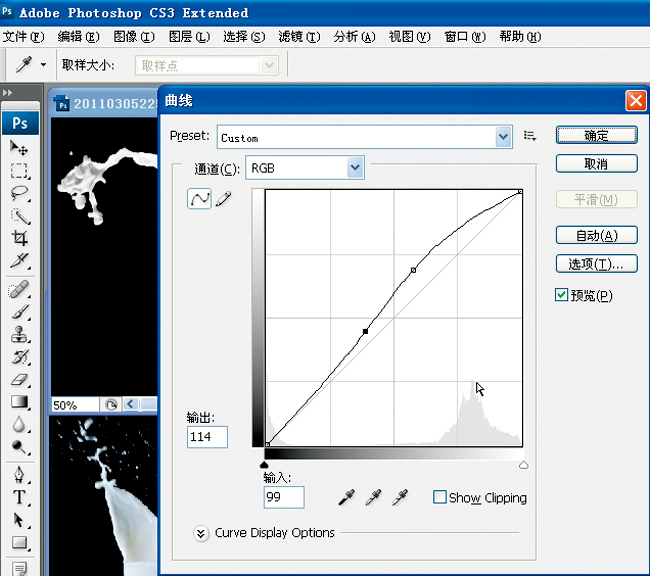Select the Eraser tool
The width and height of the screenshot is (650, 576).
coord(19,379)
